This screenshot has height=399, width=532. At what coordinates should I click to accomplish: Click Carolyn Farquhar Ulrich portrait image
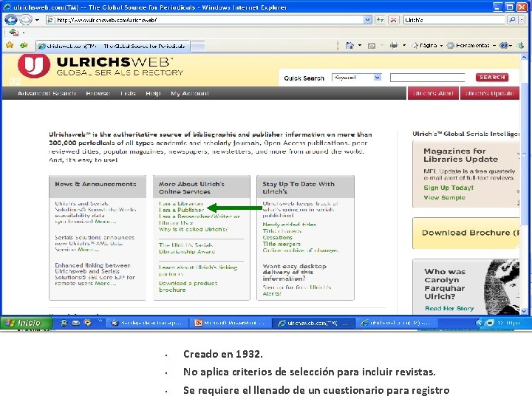point(502,287)
